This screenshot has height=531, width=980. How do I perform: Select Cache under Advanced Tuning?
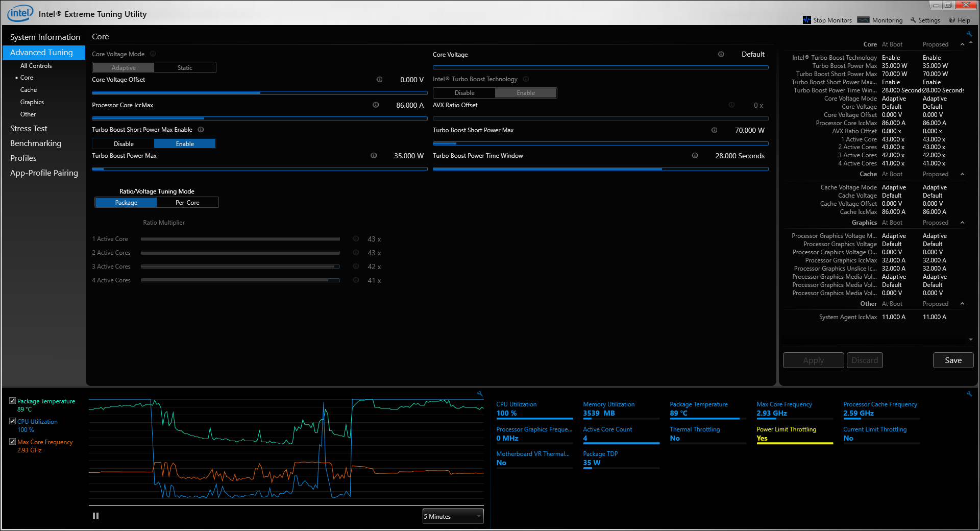(29, 89)
